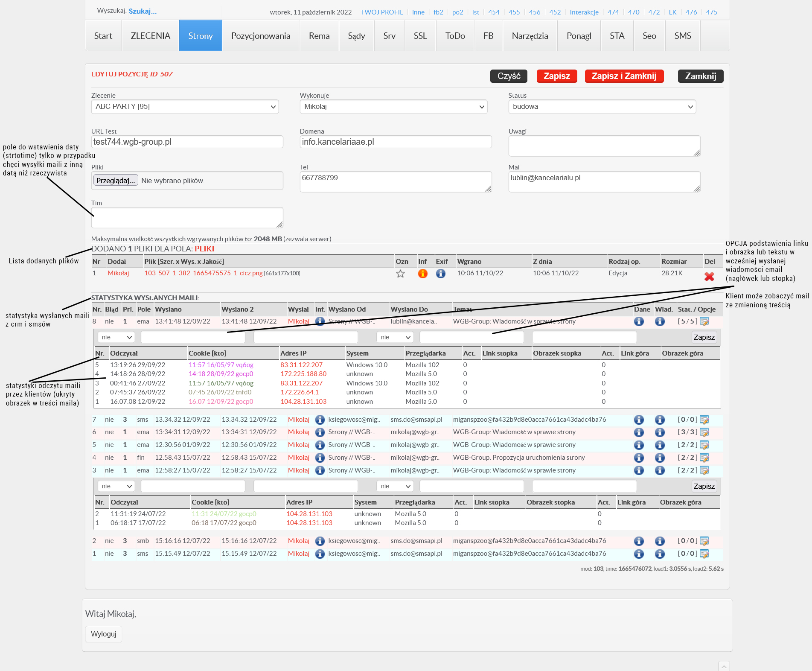This screenshot has height=671, width=812.
Task: Open Wiad. info icon for mail row 7
Action: point(660,420)
